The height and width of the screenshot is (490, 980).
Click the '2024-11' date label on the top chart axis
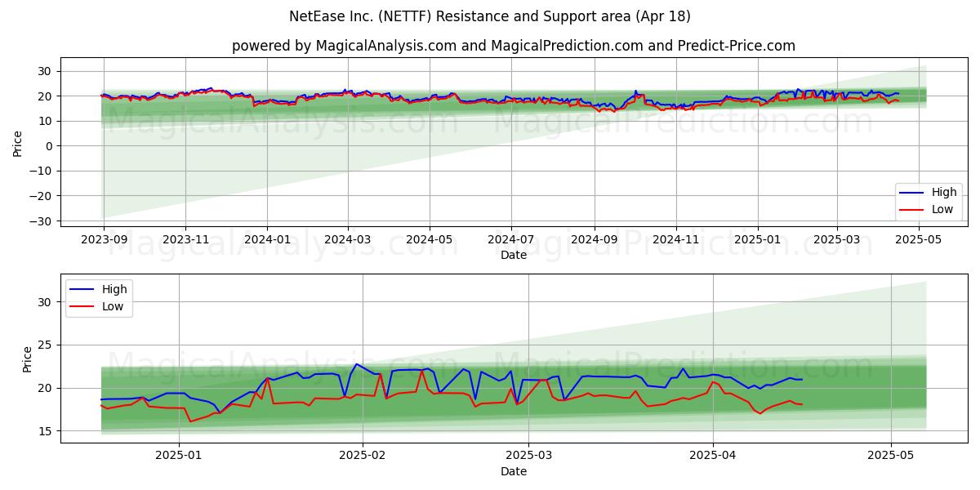(676, 239)
